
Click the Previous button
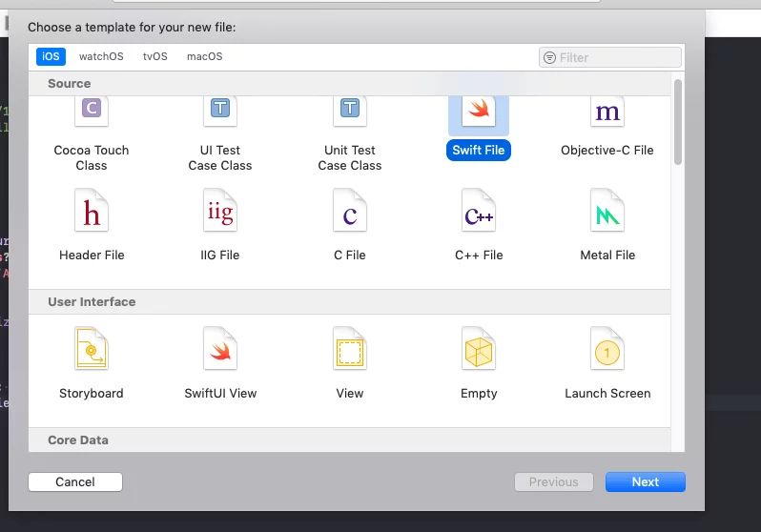pos(554,482)
